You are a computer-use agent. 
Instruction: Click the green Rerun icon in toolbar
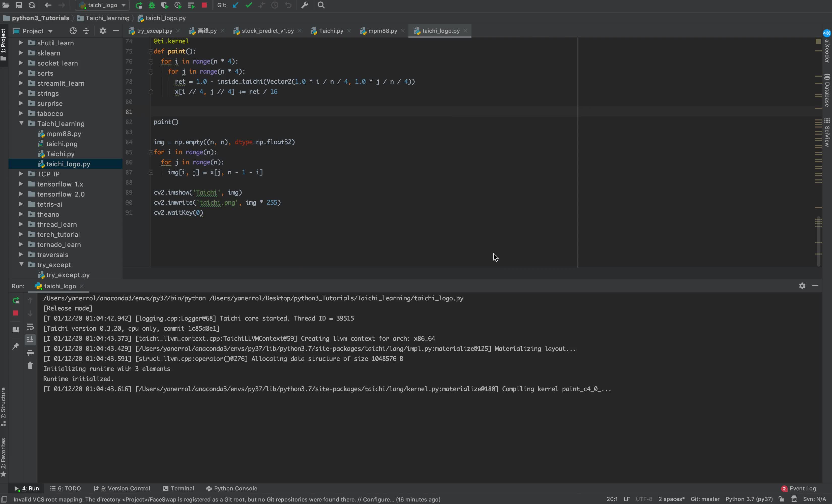pyautogui.click(x=138, y=5)
